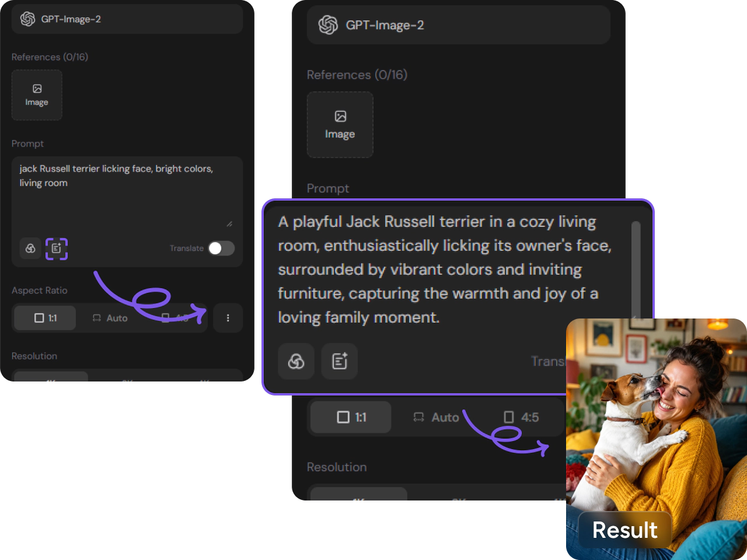
Task: Click the scrollbar of the enhanced prompt box
Action: click(x=636, y=268)
